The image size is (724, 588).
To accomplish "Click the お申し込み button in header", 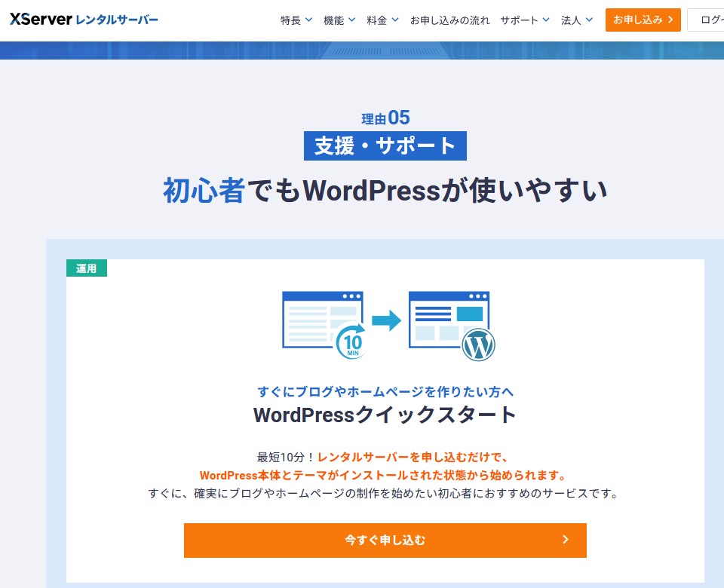I will tap(643, 20).
